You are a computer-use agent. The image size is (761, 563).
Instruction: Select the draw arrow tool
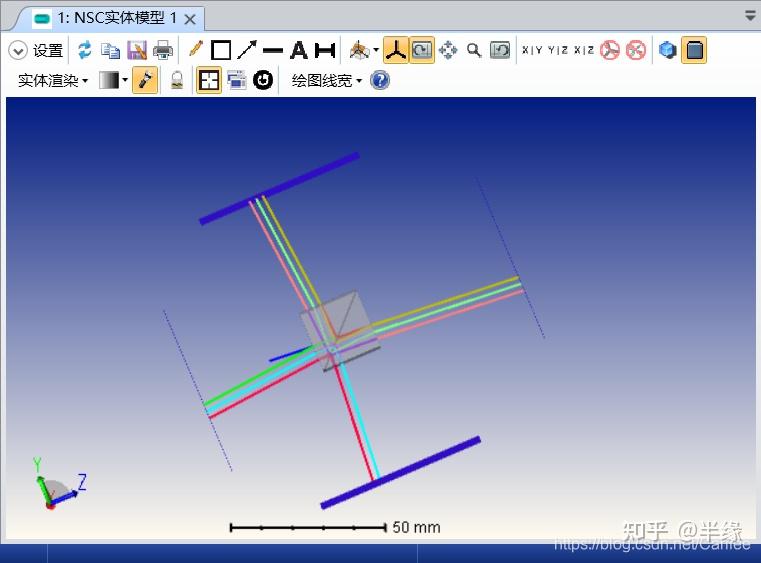click(247, 50)
